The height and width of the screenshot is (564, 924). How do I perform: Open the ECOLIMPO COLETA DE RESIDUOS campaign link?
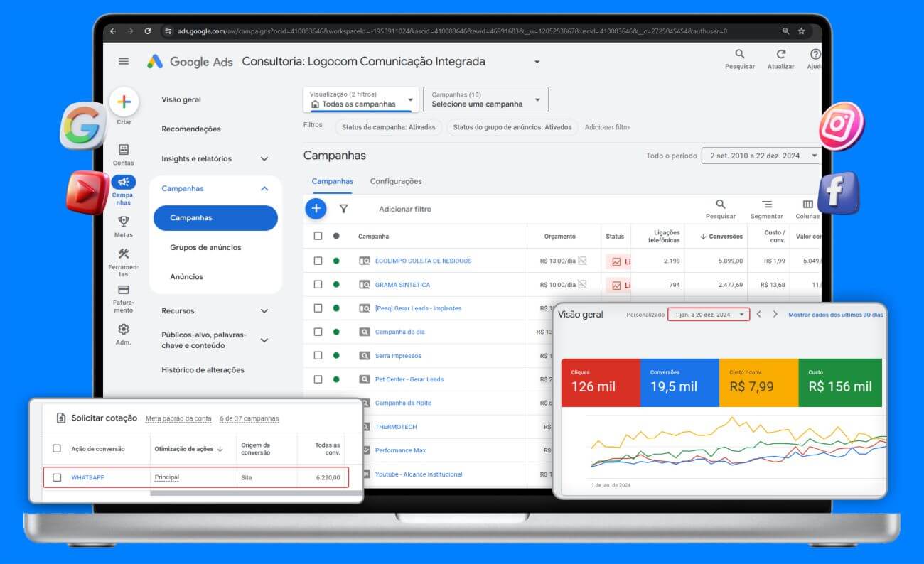423,261
